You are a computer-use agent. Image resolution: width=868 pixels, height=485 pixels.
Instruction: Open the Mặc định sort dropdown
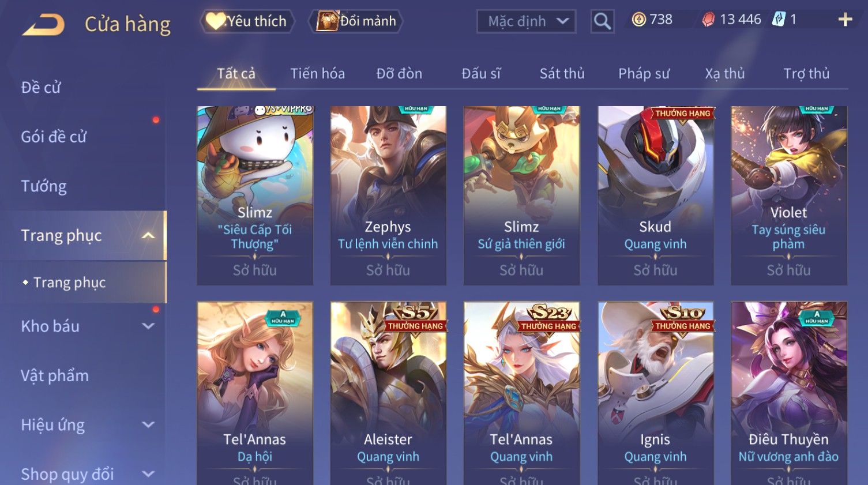(x=526, y=21)
